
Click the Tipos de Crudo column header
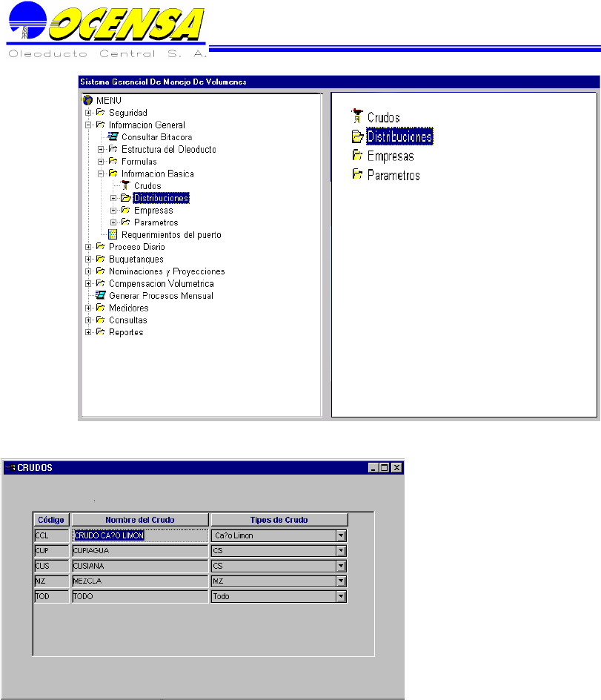(279, 520)
